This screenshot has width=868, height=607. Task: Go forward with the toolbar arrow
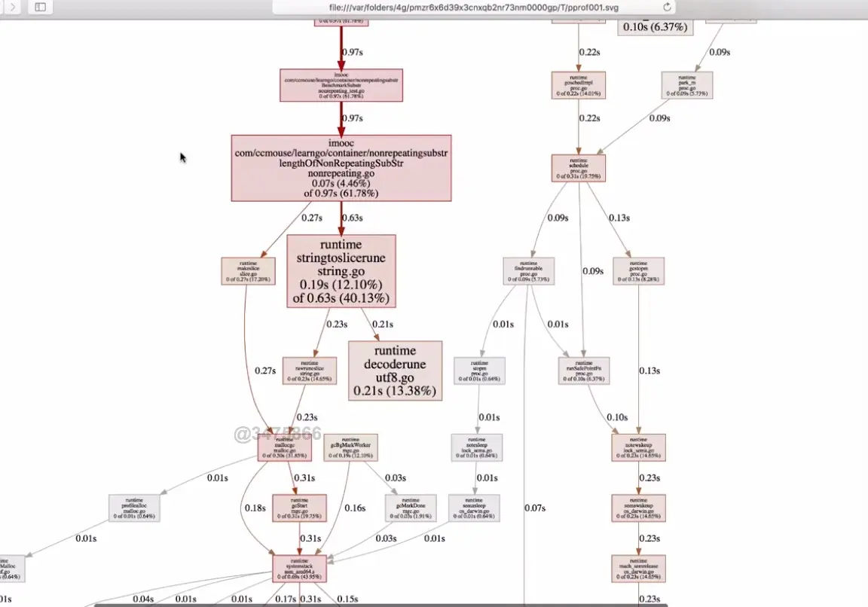[13, 8]
